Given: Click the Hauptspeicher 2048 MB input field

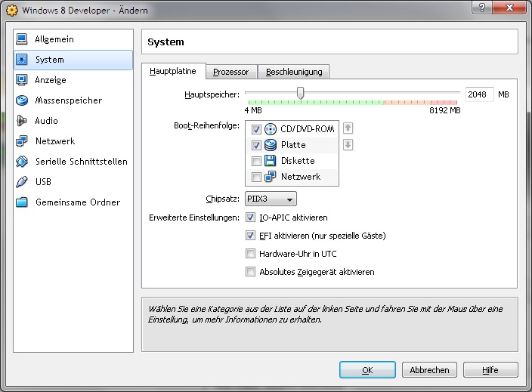Looking at the screenshot, I should (479, 94).
